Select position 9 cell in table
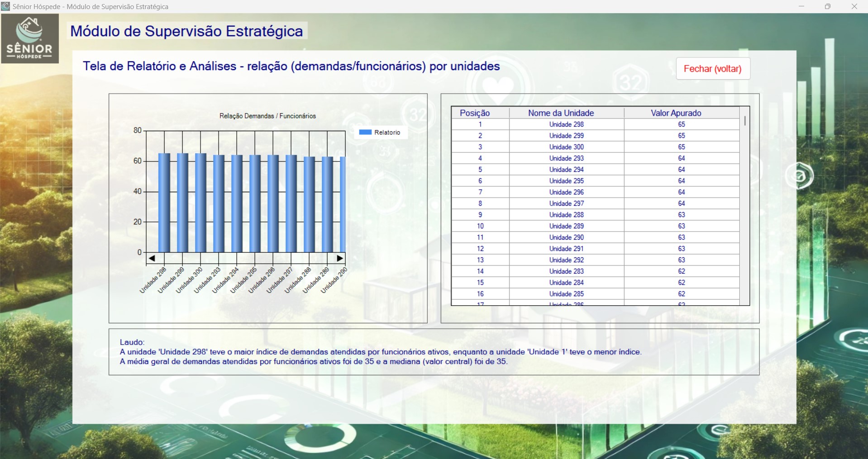The width and height of the screenshot is (868, 459). click(x=480, y=215)
